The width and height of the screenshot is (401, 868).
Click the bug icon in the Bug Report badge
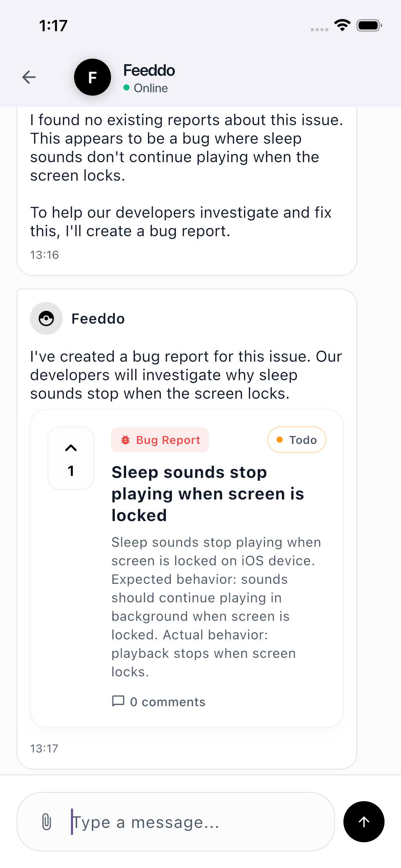(x=126, y=439)
